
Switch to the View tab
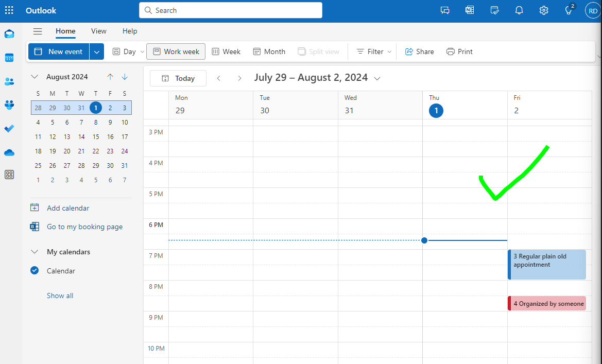(x=99, y=31)
